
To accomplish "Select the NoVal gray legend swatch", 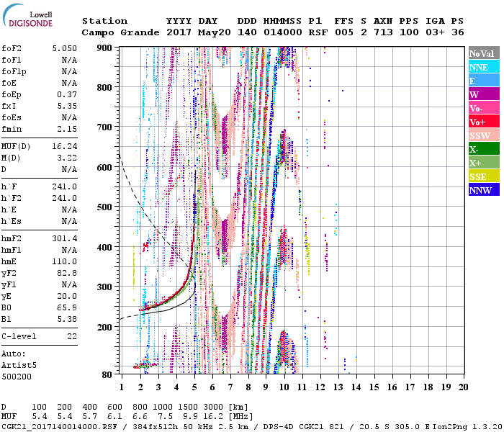I will pyautogui.click(x=484, y=53).
